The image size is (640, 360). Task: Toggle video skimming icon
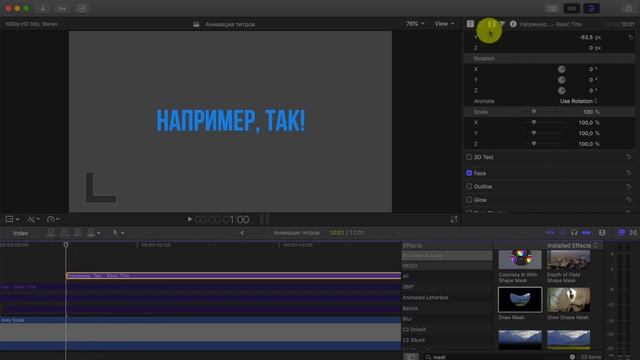click(550, 233)
